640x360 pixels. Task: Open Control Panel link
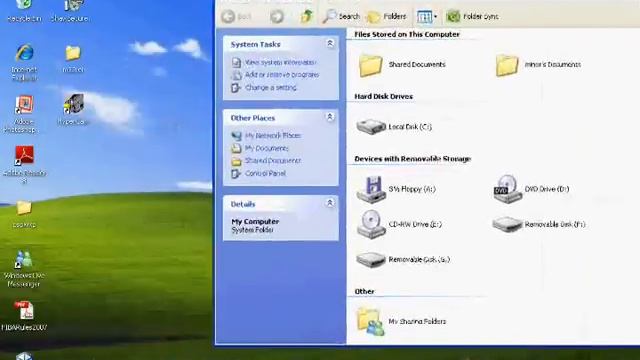[x=265, y=173]
